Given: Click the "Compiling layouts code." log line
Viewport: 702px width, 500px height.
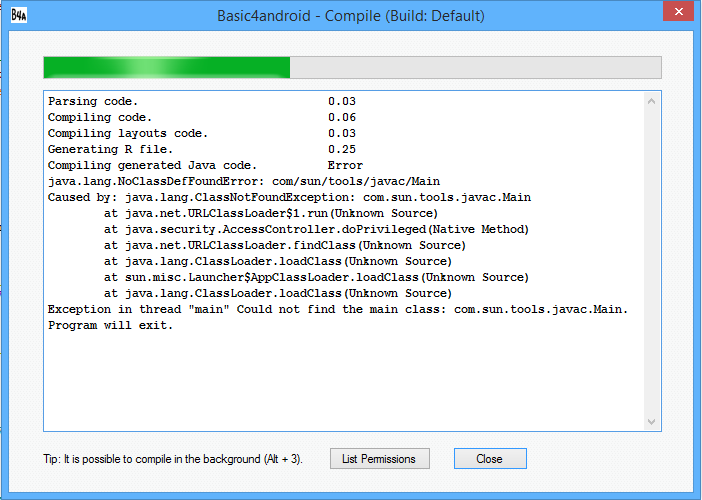Looking at the screenshot, I should tap(128, 134).
